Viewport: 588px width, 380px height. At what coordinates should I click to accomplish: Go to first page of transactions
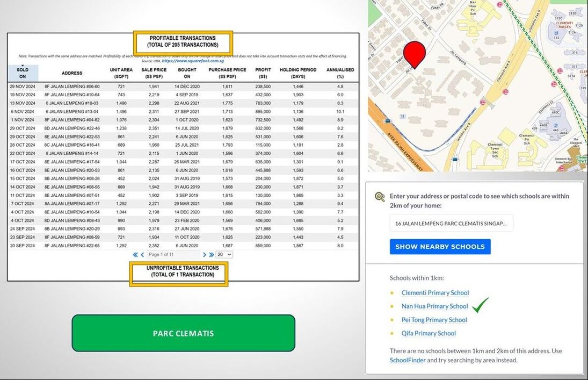(x=135, y=255)
